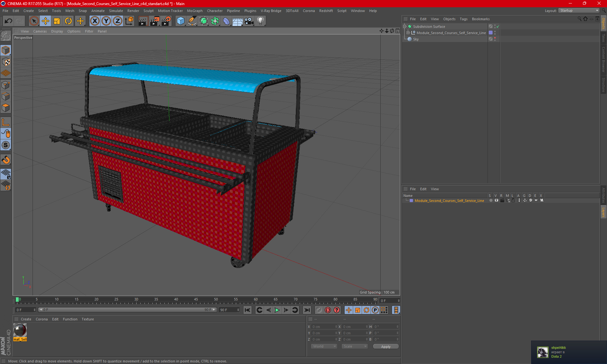Open the World coordinate system dropdown
The image size is (607, 364).
(324, 346)
